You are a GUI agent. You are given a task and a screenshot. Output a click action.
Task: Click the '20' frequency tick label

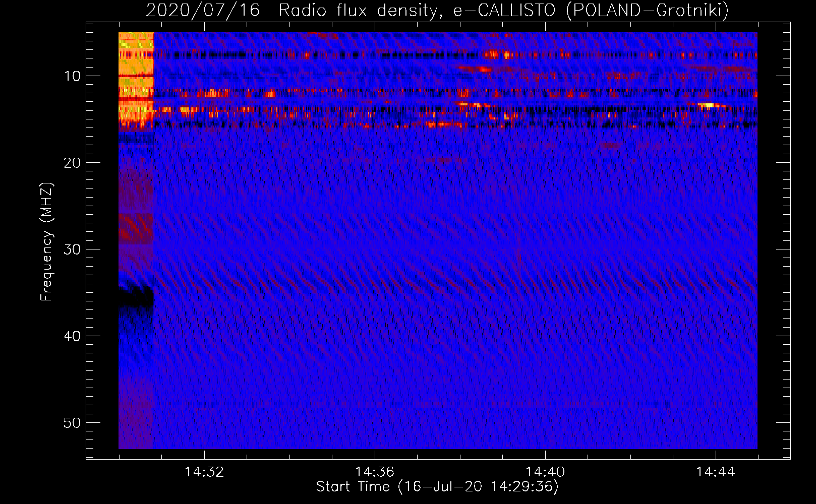73,163
